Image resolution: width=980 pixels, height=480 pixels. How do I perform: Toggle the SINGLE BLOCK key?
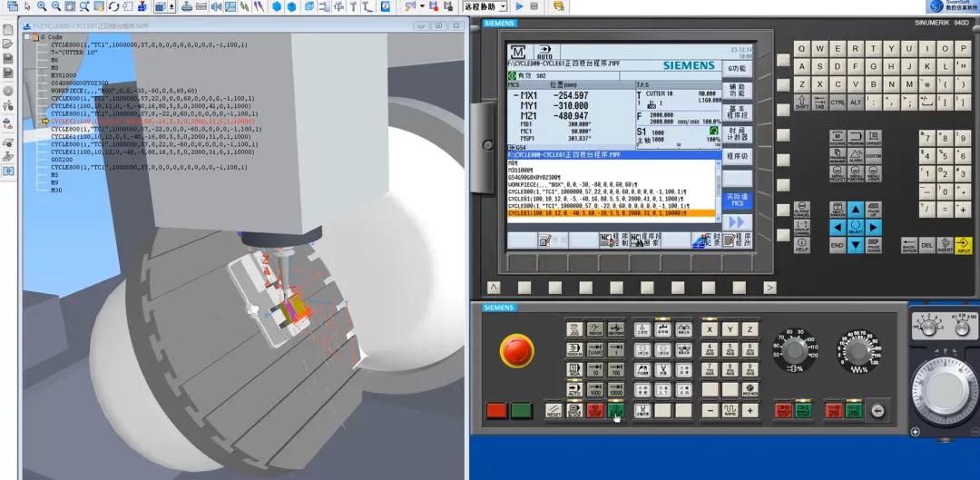(574, 410)
